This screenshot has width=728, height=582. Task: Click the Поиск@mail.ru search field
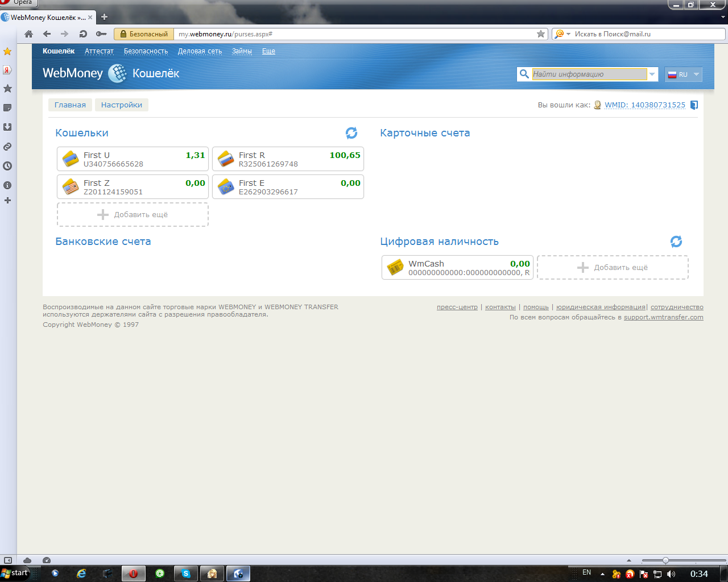648,34
